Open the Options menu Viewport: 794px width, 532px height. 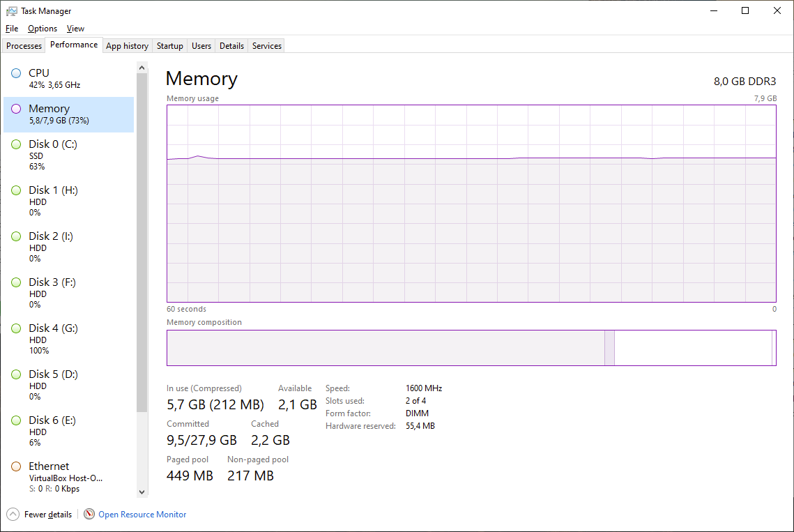click(43, 29)
